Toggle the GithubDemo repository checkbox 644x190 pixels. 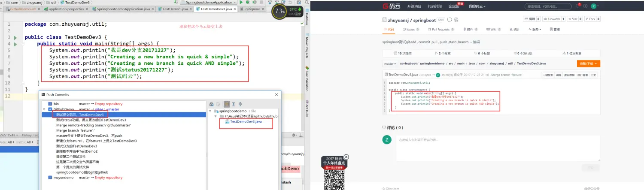(50, 109)
